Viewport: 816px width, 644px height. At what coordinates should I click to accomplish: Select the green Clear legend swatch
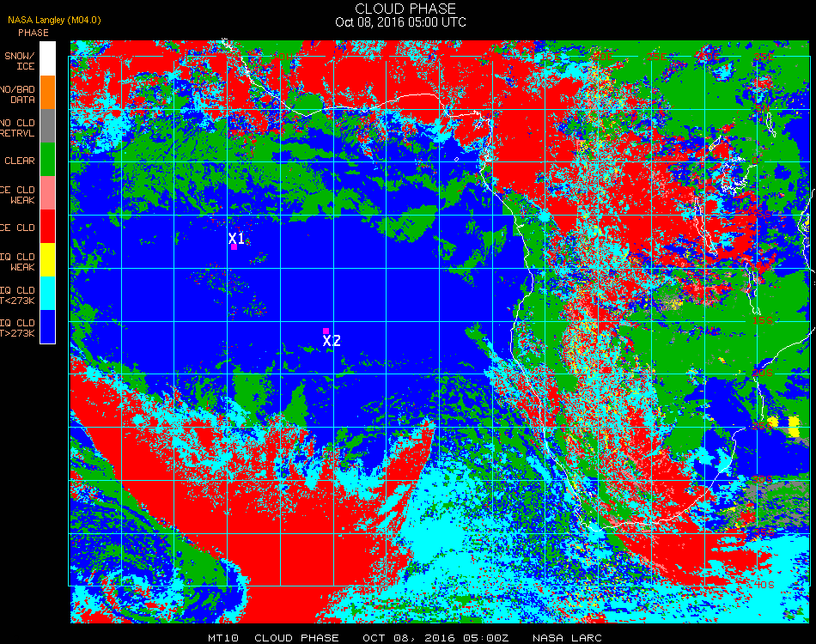[47, 159]
